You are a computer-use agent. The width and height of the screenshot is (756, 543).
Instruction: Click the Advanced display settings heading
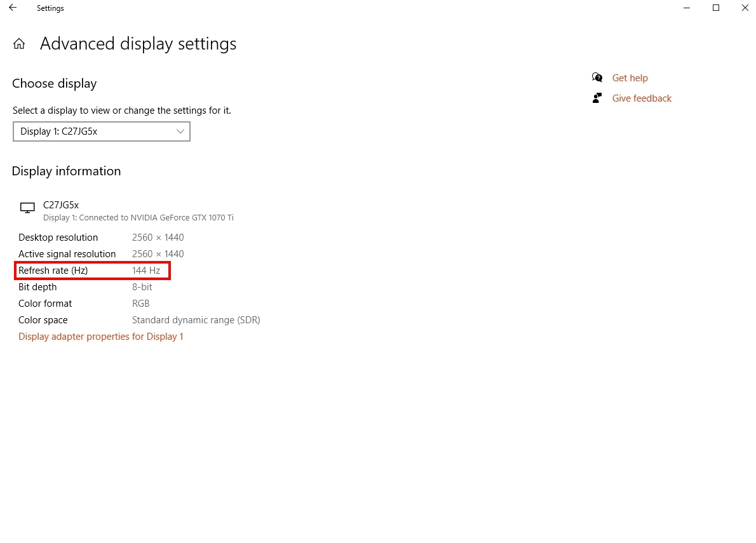138,44
